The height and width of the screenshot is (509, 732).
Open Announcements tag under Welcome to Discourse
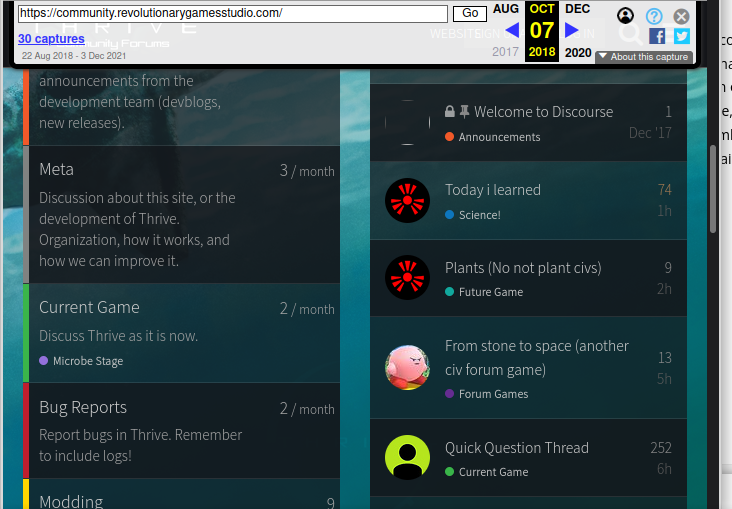point(499,137)
